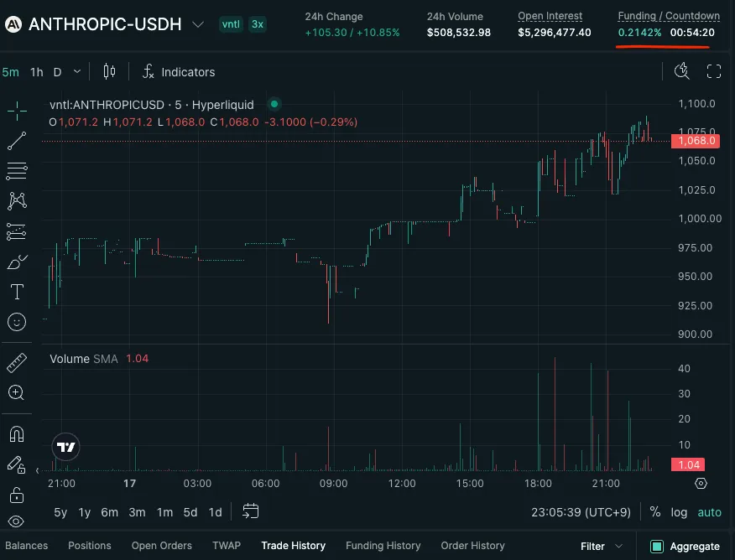The height and width of the screenshot is (560, 735).
Task: Open the Indicators menu
Action: click(x=179, y=72)
